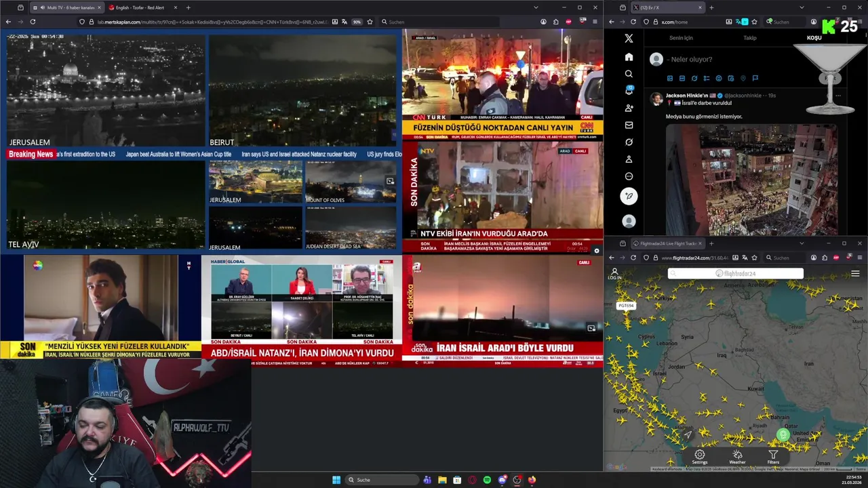The width and height of the screenshot is (868, 488).
Task: Toggle bookmark star in X window
Action: click(x=754, y=22)
